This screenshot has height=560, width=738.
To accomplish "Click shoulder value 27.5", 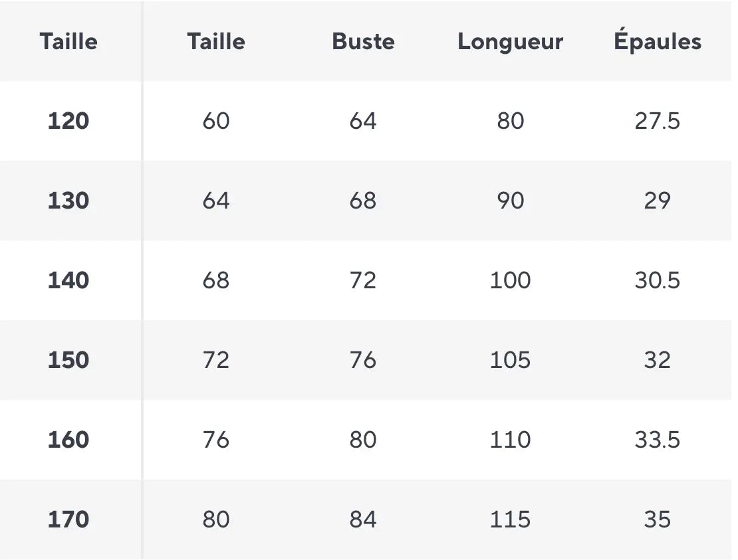I will (x=657, y=121).
